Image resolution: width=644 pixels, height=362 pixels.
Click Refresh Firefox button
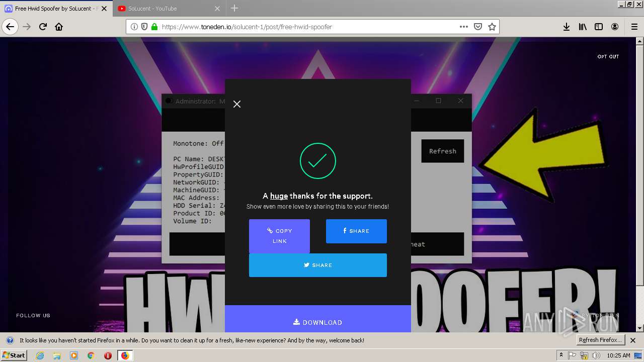(600, 340)
